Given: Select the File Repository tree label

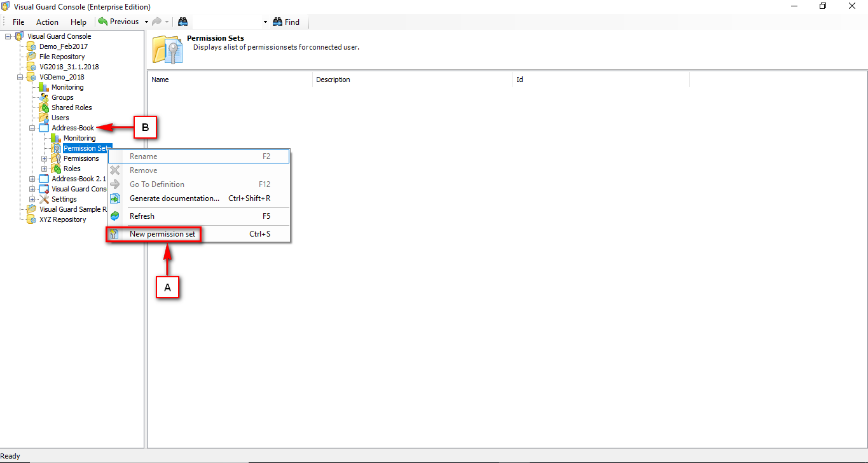Looking at the screenshot, I should tap(62, 57).
